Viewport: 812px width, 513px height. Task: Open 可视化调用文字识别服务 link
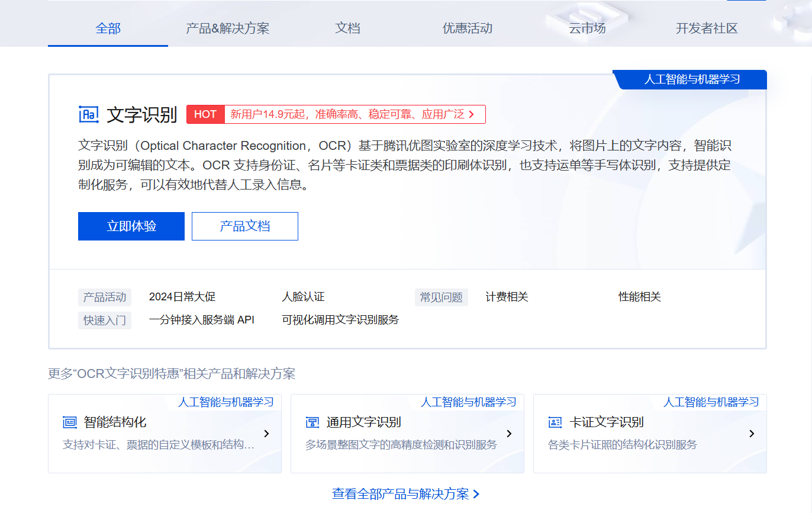coord(340,320)
